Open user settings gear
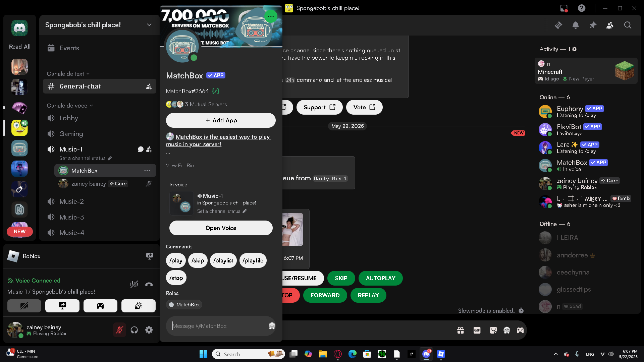 149,330
